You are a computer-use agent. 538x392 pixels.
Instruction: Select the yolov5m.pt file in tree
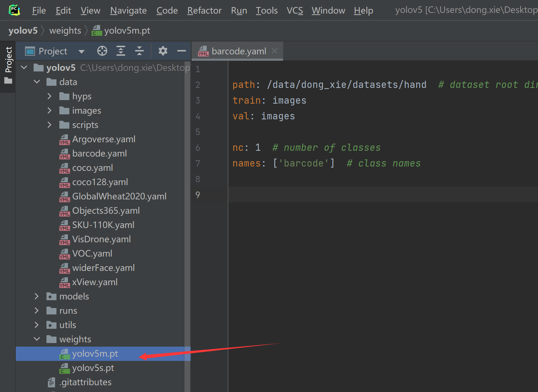[103, 353]
